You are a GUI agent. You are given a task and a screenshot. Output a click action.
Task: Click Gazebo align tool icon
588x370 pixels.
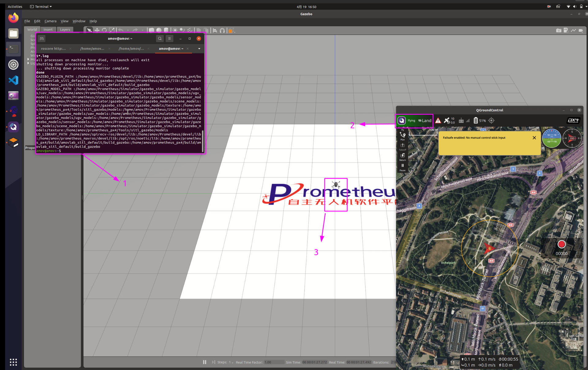pos(215,30)
